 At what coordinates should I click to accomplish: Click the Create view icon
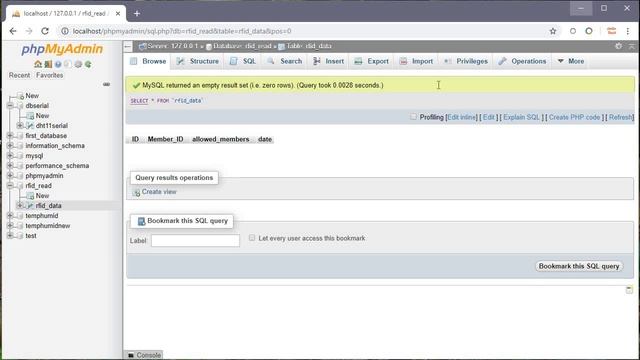(137, 192)
